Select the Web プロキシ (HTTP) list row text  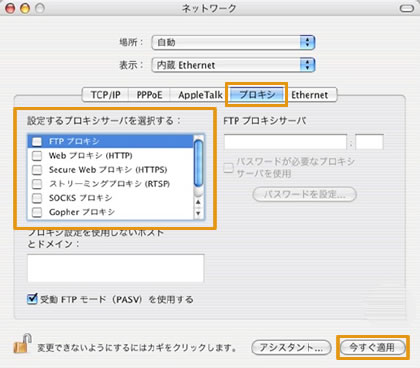pos(91,156)
